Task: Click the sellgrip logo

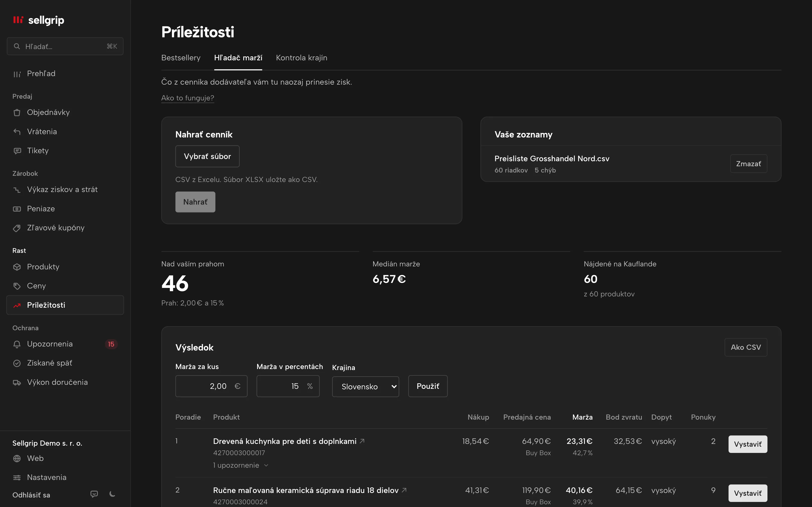Action: click(x=38, y=20)
